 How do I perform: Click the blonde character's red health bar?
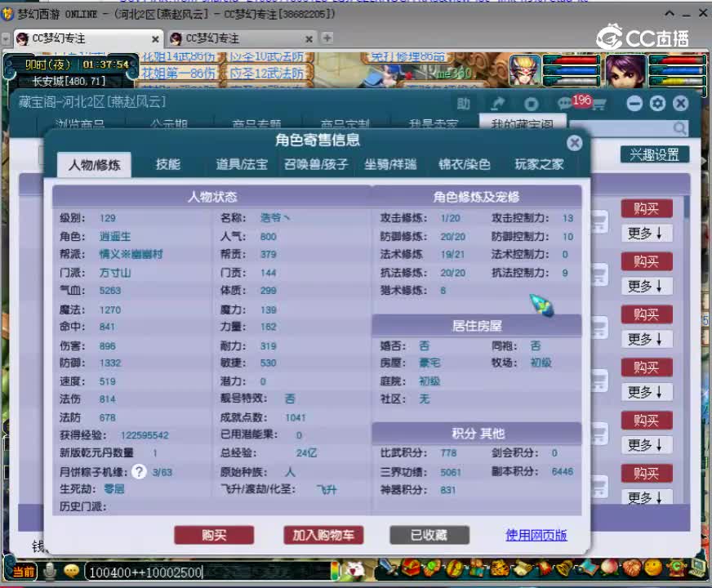(572, 60)
